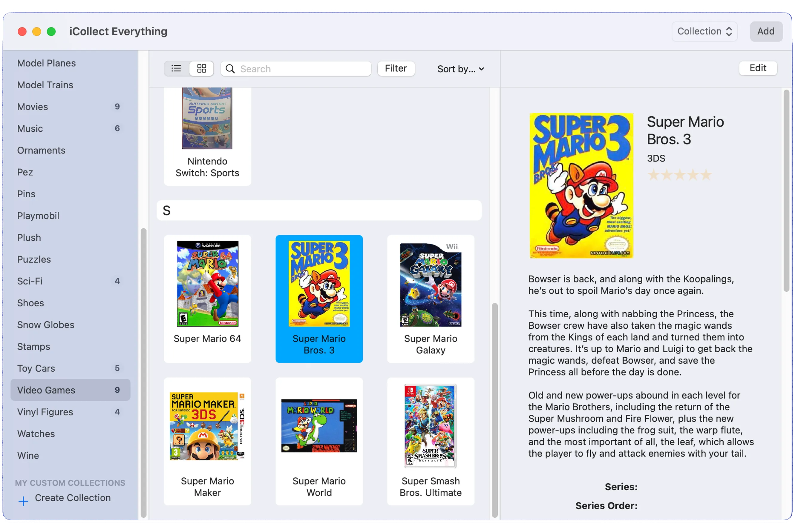Switch to grid view icon
The height and width of the screenshot is (532, 795).
pos(202,69)
